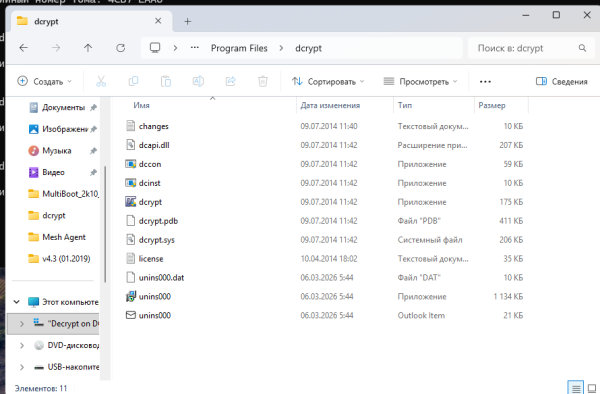Close the dcrypt tab
Screen dimensions: 600x394
click(x=158, y=21)
